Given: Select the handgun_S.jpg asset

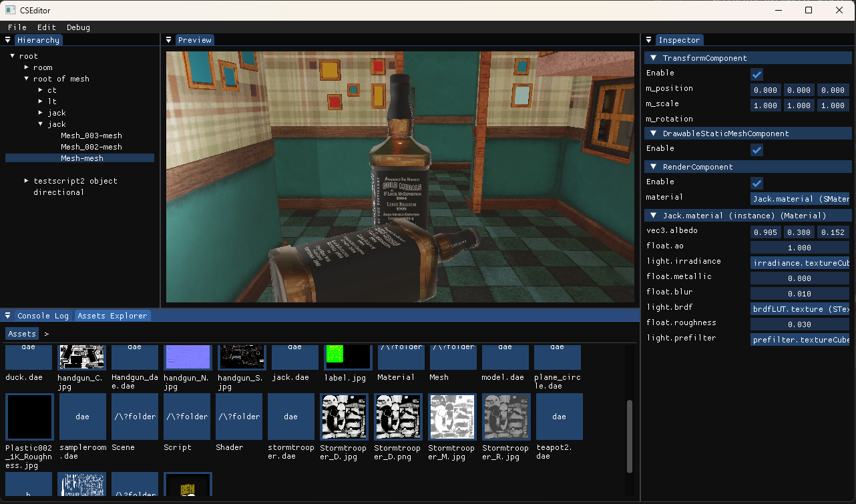Looking at the screenshot, I should point(243,357).
